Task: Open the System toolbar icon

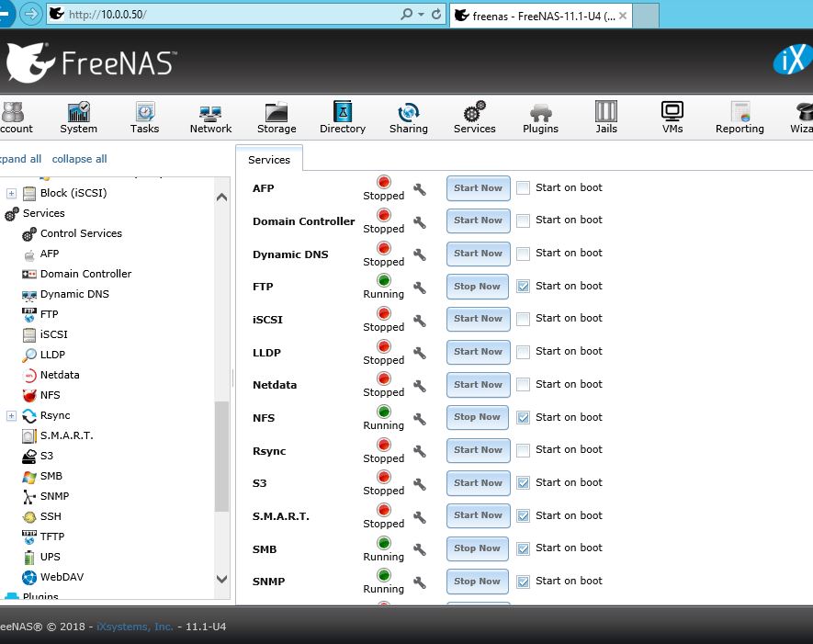Action: [78, 118]
